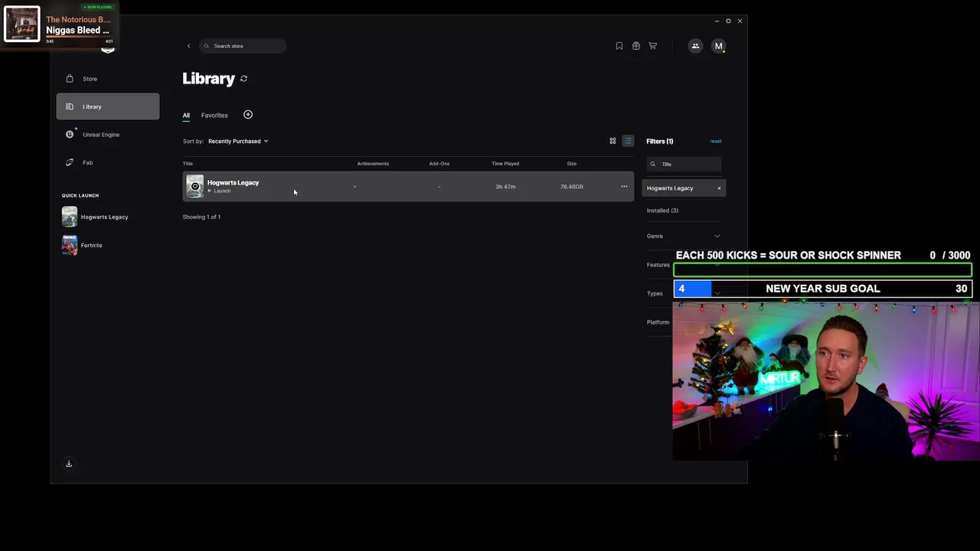Screen dimensions: 980x551
Task: Open the gift redeem icon
Action: pyautogui.click(x=636, y=46)
